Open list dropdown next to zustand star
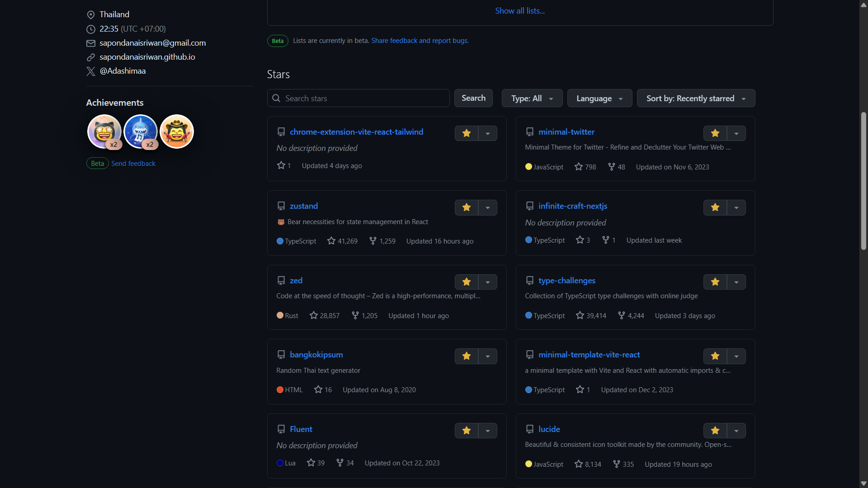This screenshot has width=868, height=488. coord(488,208)
